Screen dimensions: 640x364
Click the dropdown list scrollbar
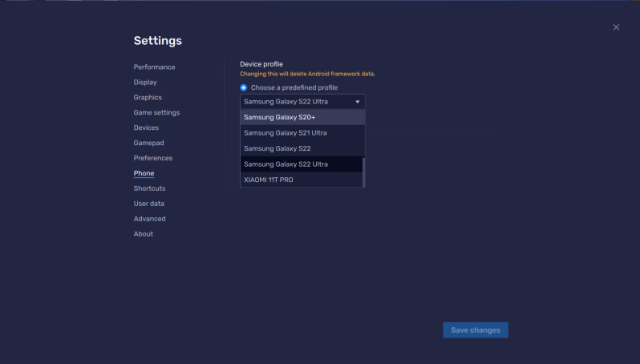(x=363, y=172)
